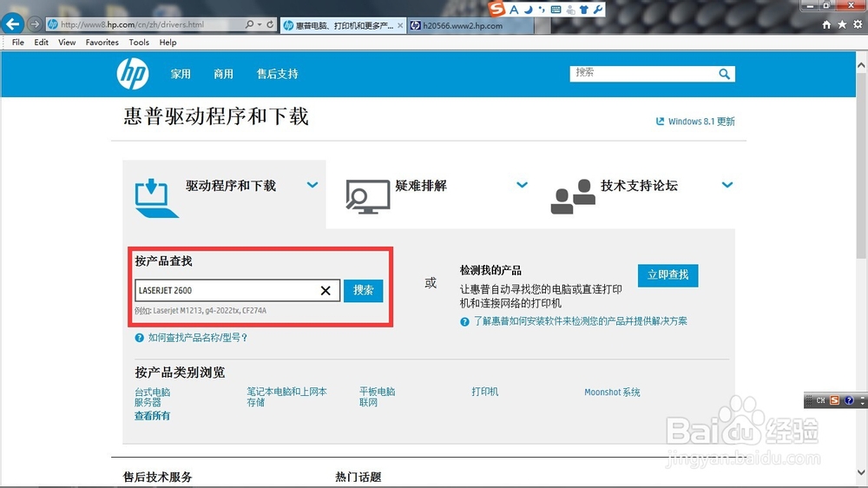This screenshot has width=868, height=488.
Task: Click the blue 搜索 button
Action: (363, 290)
